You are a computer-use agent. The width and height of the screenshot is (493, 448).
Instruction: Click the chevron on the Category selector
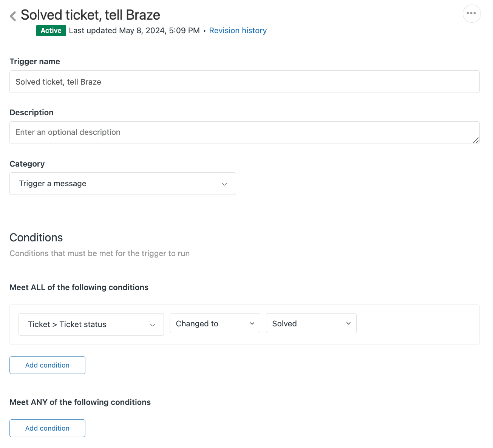point(224,184)
